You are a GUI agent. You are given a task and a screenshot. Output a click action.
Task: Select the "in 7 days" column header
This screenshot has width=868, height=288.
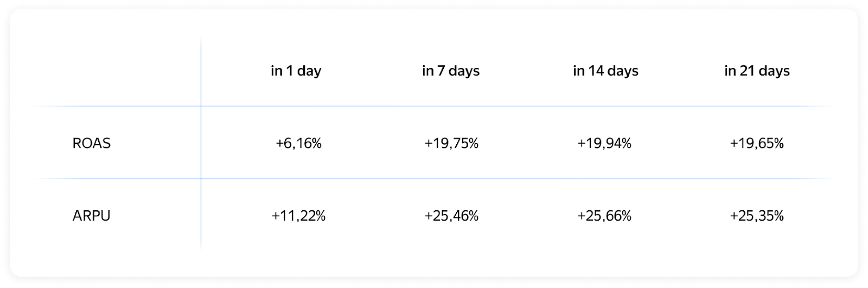pos(451,71)
